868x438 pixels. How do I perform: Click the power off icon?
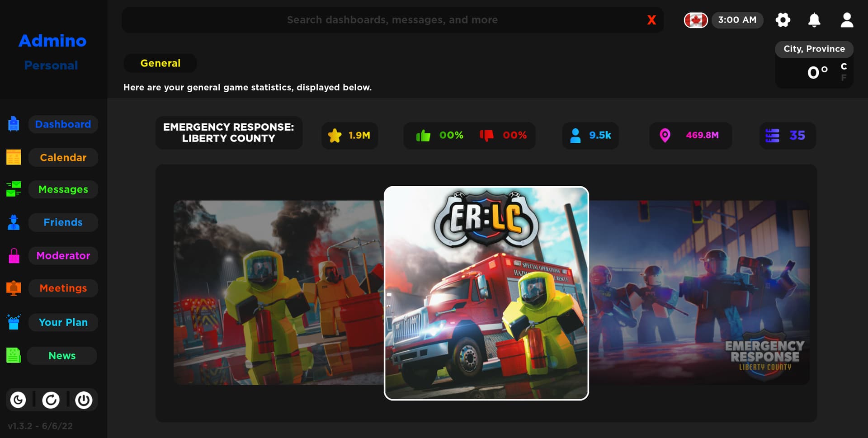click(x=84, y=400)
